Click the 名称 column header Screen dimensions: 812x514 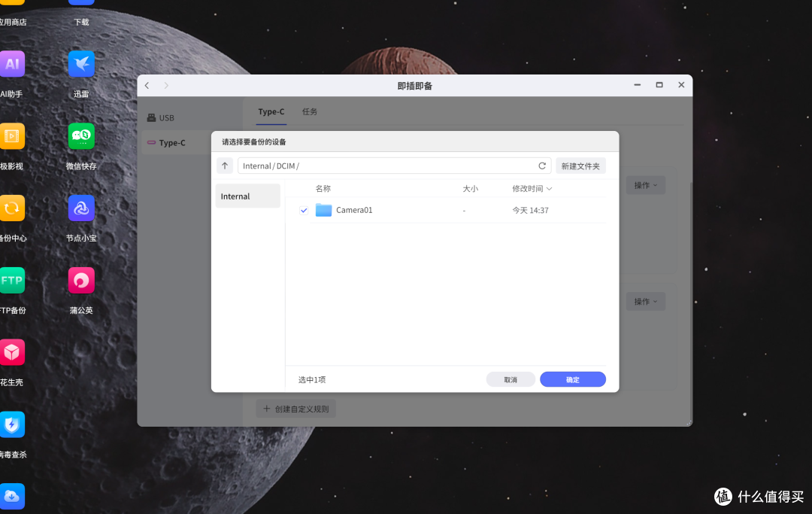pos(323,189)
